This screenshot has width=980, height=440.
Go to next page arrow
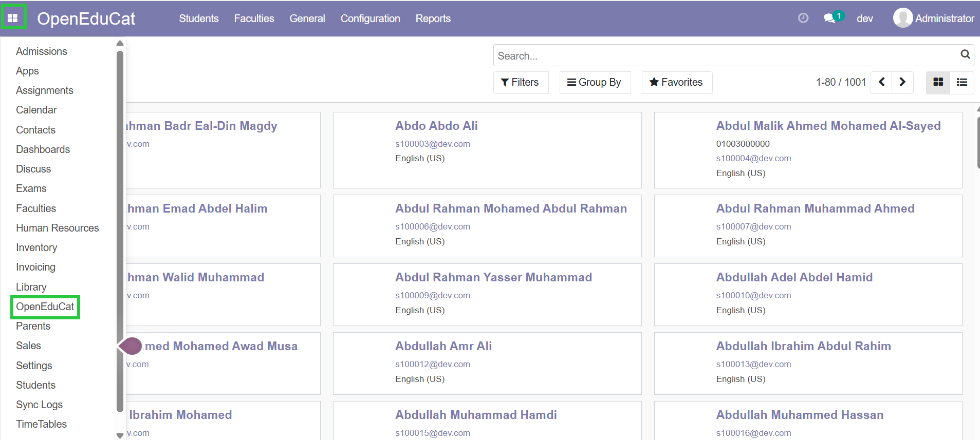902,82
